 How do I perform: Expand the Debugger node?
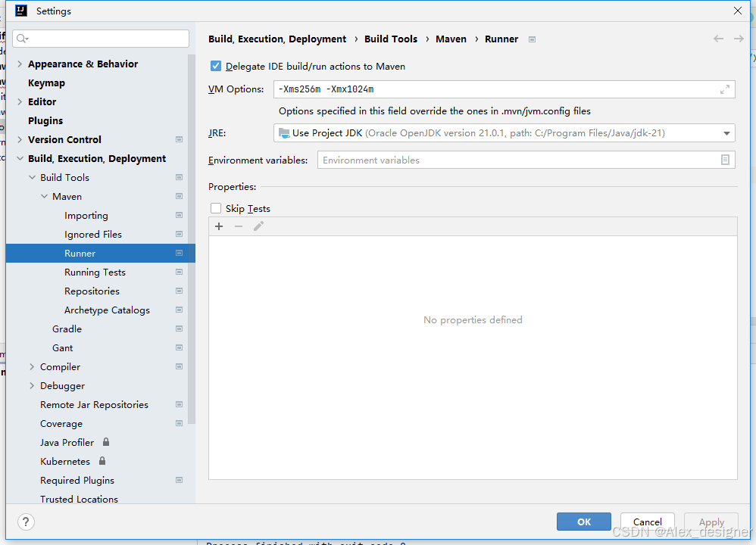33,386
